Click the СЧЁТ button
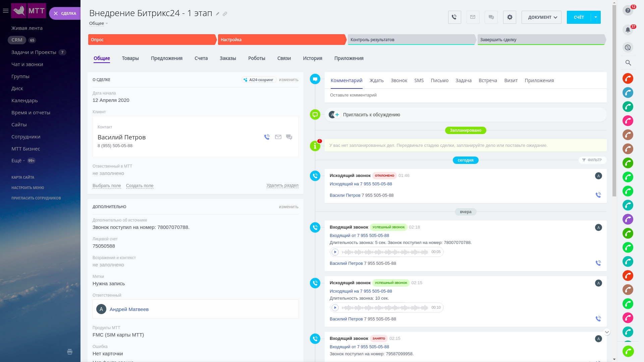Image resolution: width=644 pixels, height=362 pixels. tap(579, 17)
